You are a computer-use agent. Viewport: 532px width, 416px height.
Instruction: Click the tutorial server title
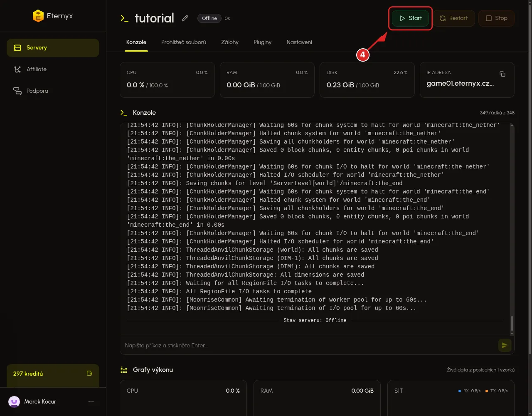coord(154,18)
